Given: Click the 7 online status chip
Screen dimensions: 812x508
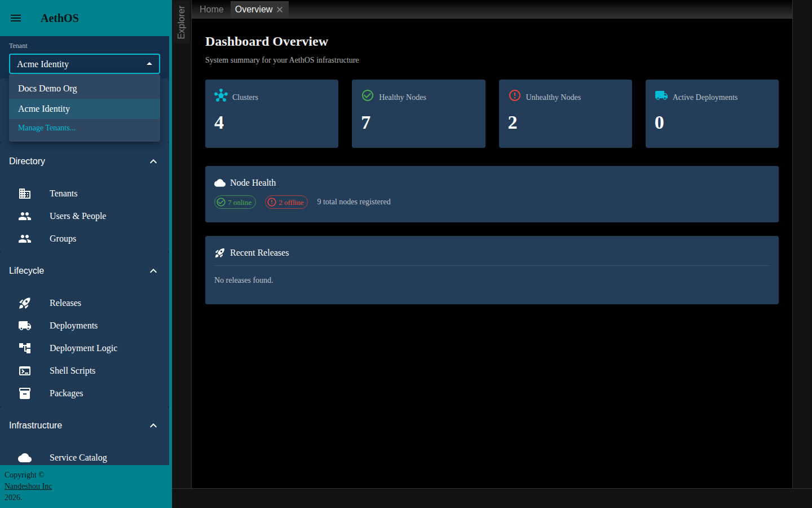Looking at the screenshot, I should pyautogui.click(x=235, y=202).
